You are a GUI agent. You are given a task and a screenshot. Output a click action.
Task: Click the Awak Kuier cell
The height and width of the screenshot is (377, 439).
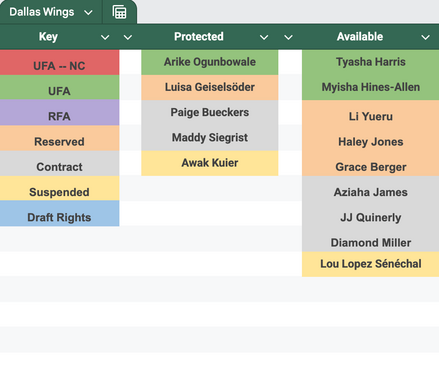click(210, 163)
